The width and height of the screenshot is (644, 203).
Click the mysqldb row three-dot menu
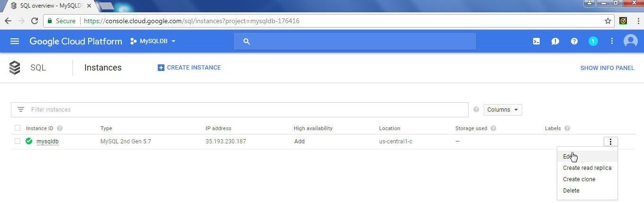pos(610,141)
